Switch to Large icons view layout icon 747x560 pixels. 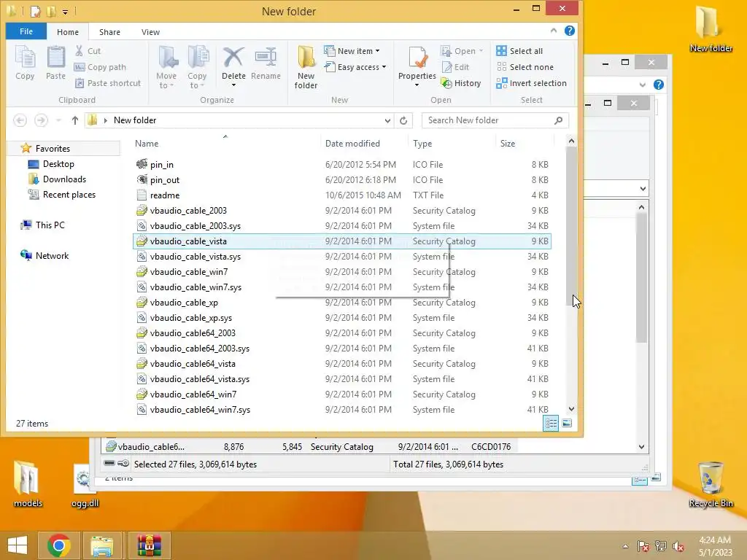[x=566, y=424]
